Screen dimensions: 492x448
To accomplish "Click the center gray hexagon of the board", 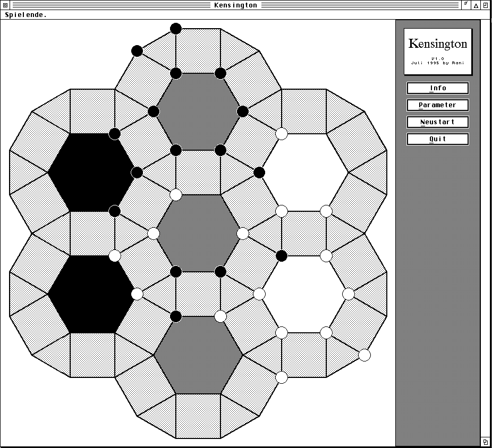I will [198, 233].
